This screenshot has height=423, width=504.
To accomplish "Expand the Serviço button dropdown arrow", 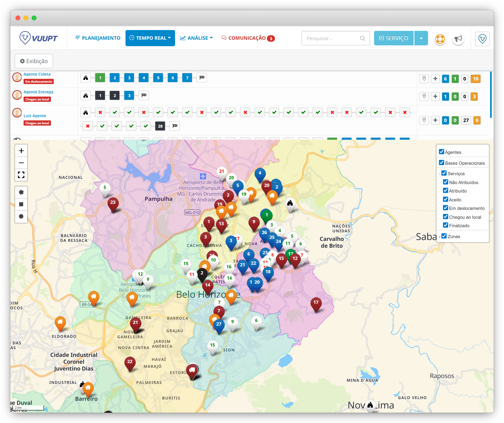I will click(421, 38).
